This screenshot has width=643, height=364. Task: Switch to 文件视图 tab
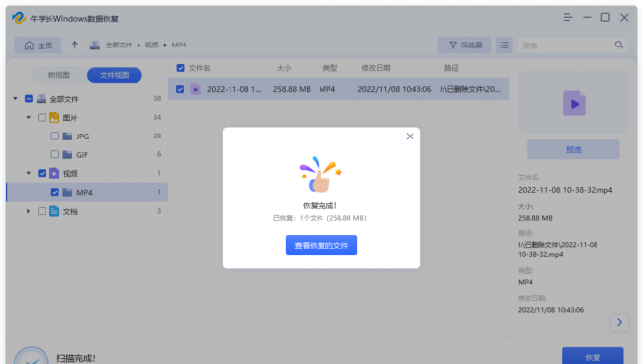pyautogui.click(x=115, y=75)
